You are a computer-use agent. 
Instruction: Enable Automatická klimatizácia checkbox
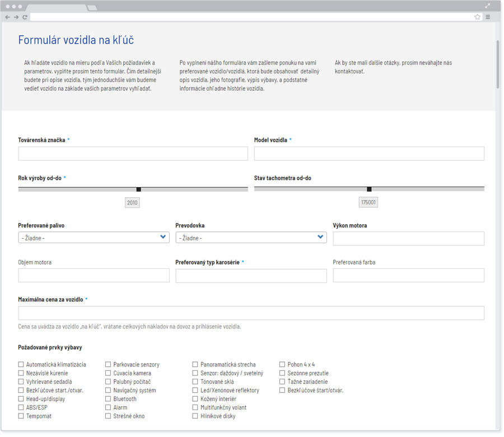coord(21,365)
